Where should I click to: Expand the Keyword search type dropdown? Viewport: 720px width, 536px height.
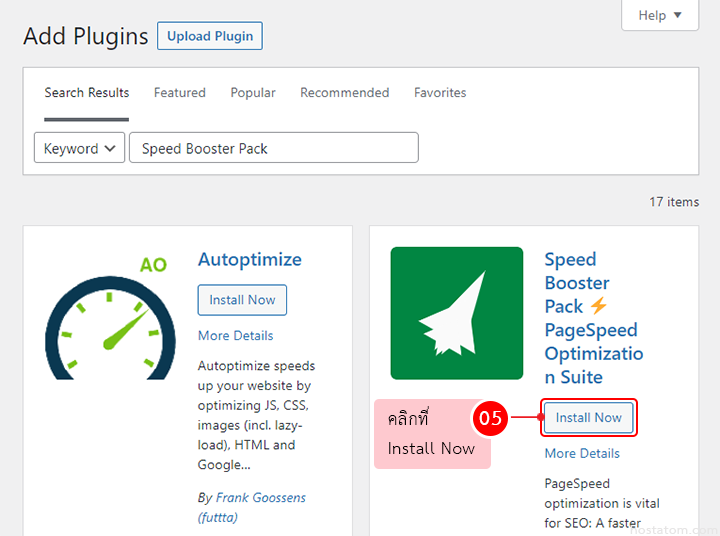(x=80, y=148)
